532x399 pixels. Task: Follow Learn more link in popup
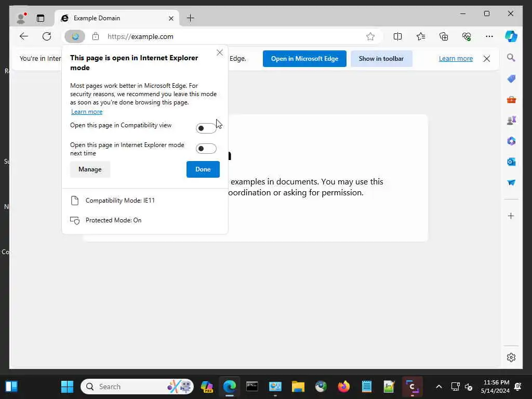87,112
